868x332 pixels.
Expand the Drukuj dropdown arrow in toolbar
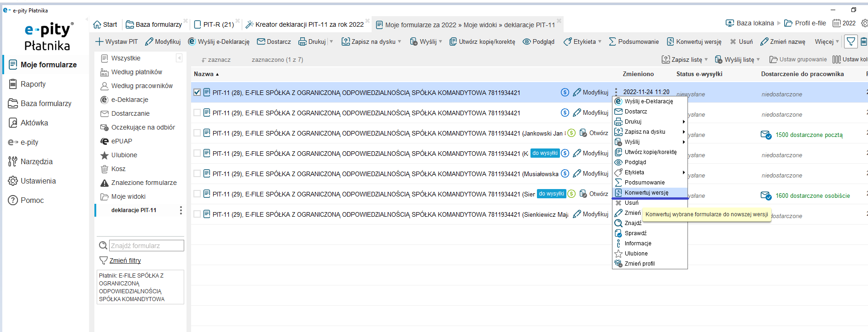(331, 41)
